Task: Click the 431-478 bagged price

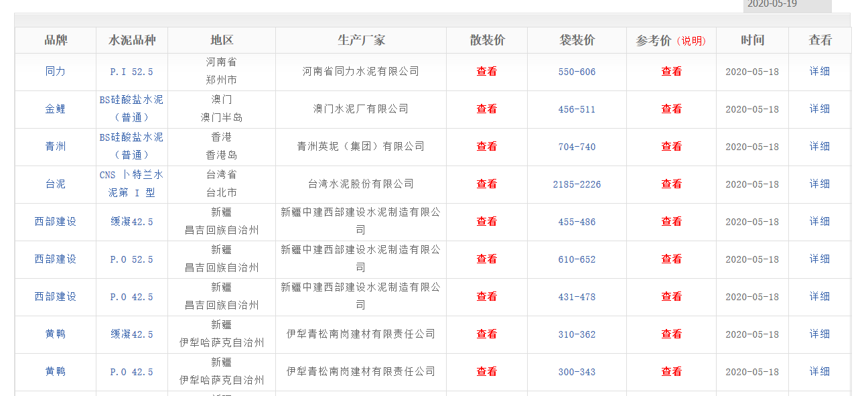Action: click(x=577, y=297)
